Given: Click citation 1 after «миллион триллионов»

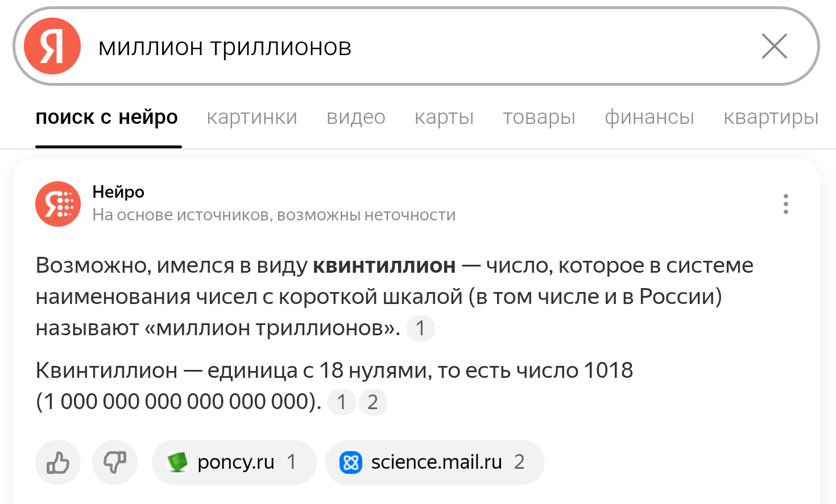Looking at the screenshot, I should click(420, 328).
